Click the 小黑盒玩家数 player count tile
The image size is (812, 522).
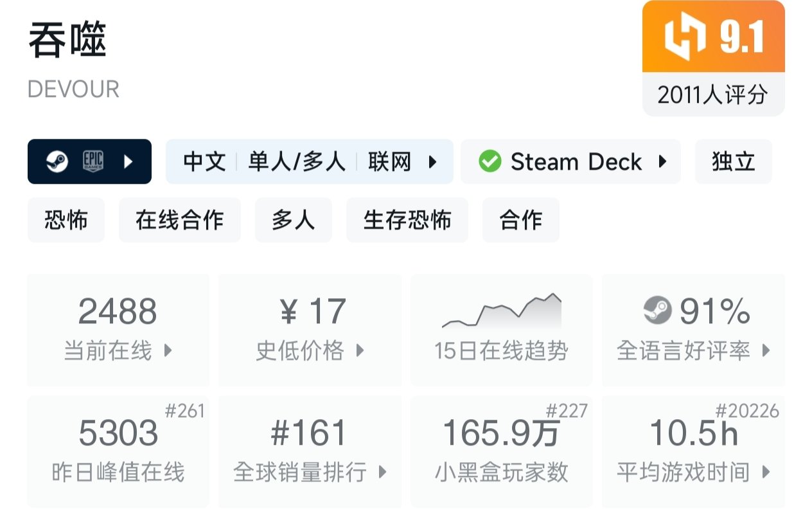point(501,452)
